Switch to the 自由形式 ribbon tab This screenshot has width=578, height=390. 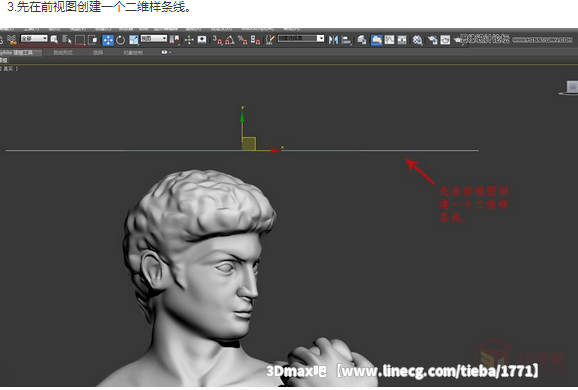[x=63, y=53]
